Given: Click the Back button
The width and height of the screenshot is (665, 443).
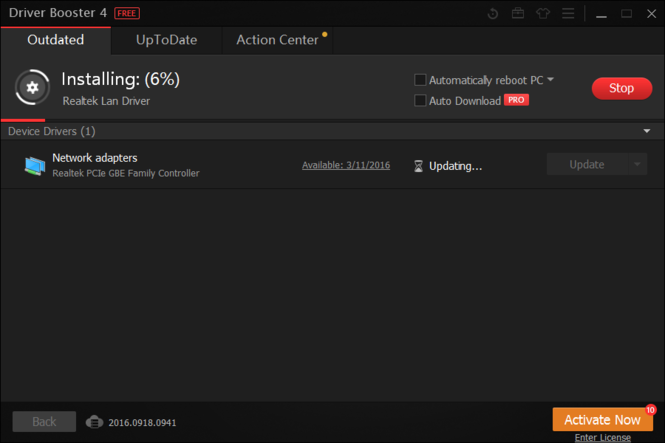Looking at the screenshot, I should coord(44,421).
